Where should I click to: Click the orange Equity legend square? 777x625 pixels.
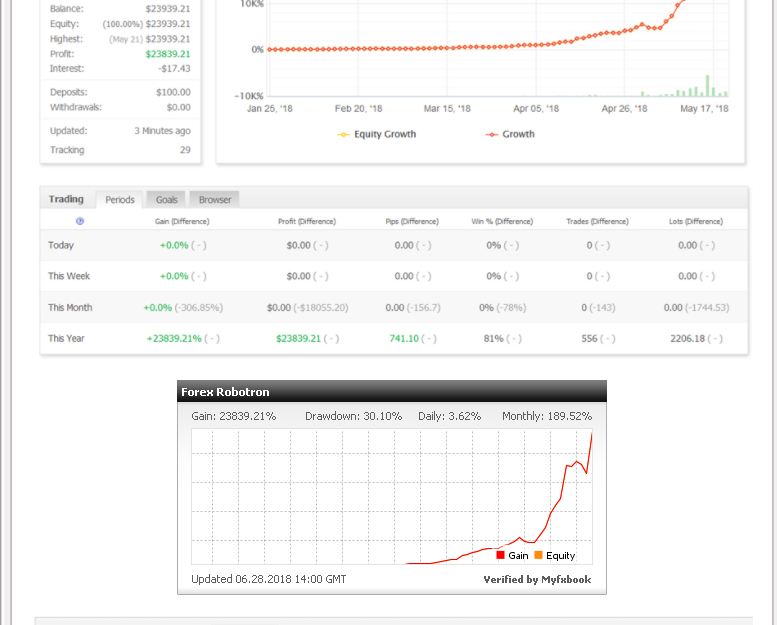[x=539, y=555]
